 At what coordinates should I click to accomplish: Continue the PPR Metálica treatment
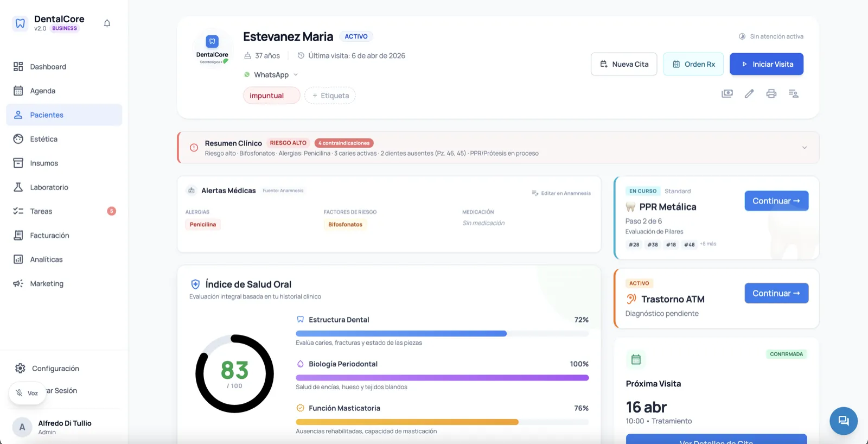pos(776,201)
